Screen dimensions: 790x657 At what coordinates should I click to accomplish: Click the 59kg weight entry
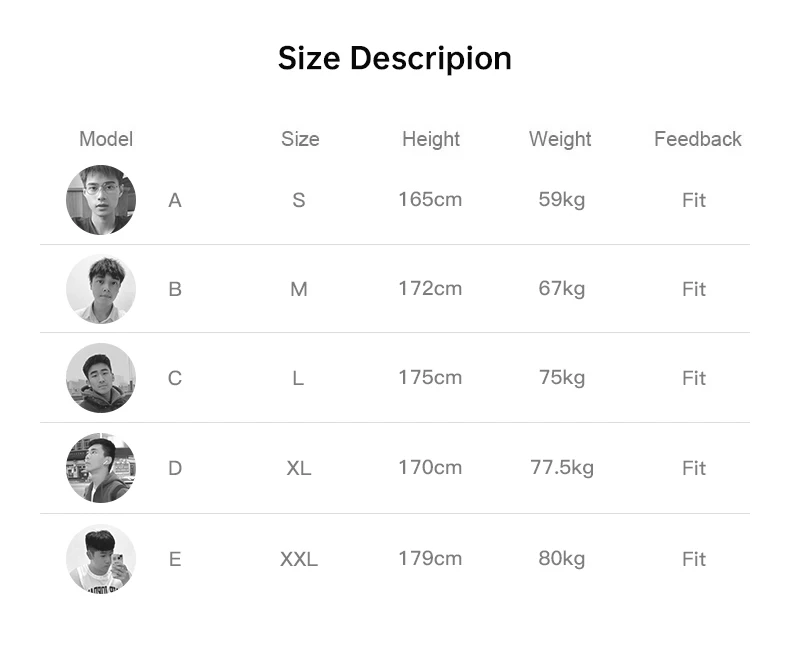click(x=562, y=200)
